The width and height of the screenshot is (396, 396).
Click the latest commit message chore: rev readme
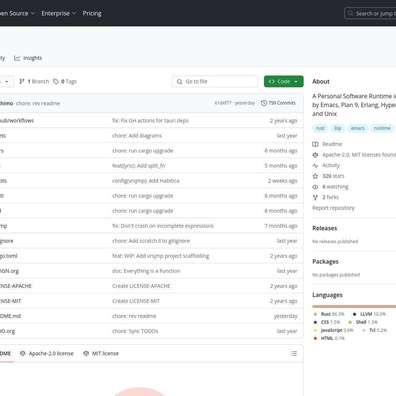tap(38, 103)
